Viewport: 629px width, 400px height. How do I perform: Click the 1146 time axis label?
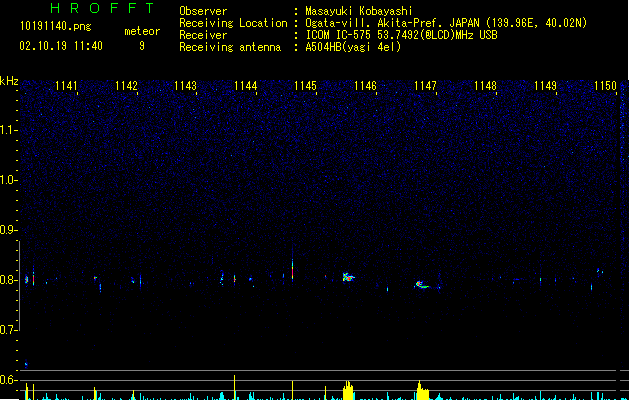365,86
